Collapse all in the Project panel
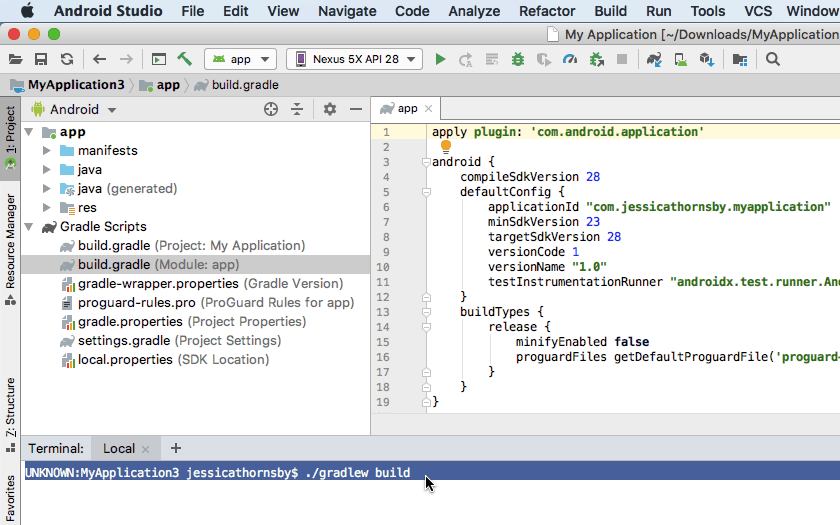 [x=297, y=109]
